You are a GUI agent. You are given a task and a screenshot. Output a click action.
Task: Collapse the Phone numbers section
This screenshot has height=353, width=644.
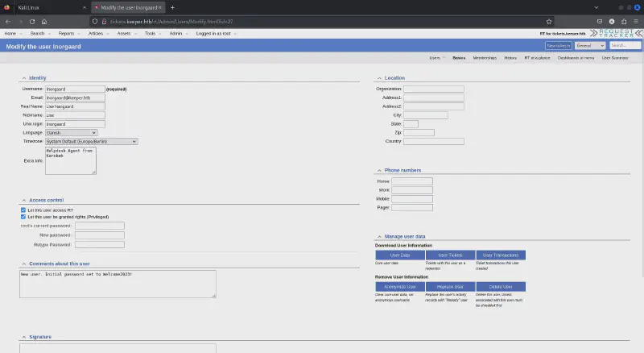pyautogui.click(x=378, y=170)
